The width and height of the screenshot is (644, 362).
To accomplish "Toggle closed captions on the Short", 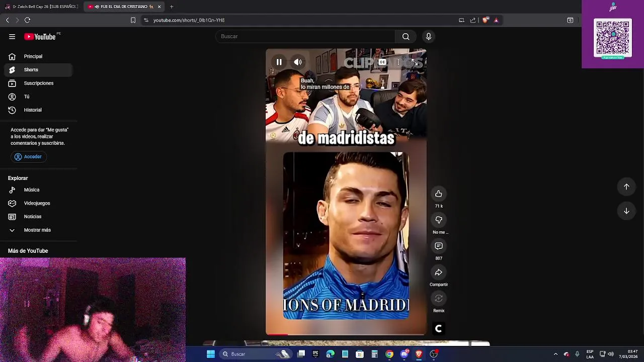I will click(x=382, y=62).
